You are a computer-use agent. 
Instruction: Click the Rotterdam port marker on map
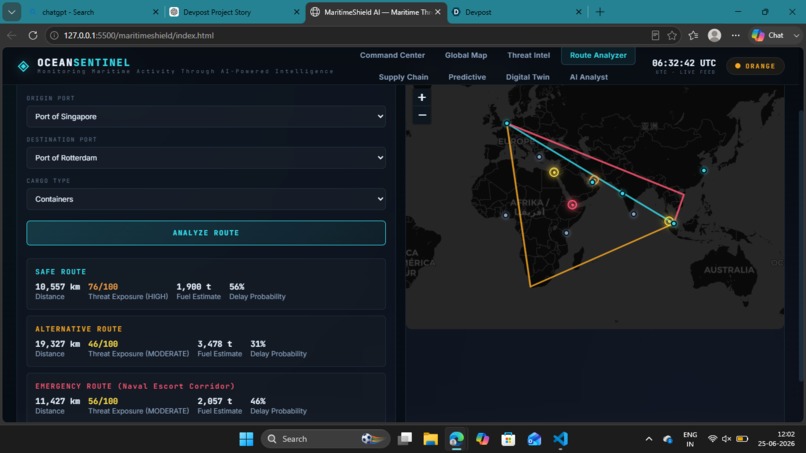pos(506,123)
